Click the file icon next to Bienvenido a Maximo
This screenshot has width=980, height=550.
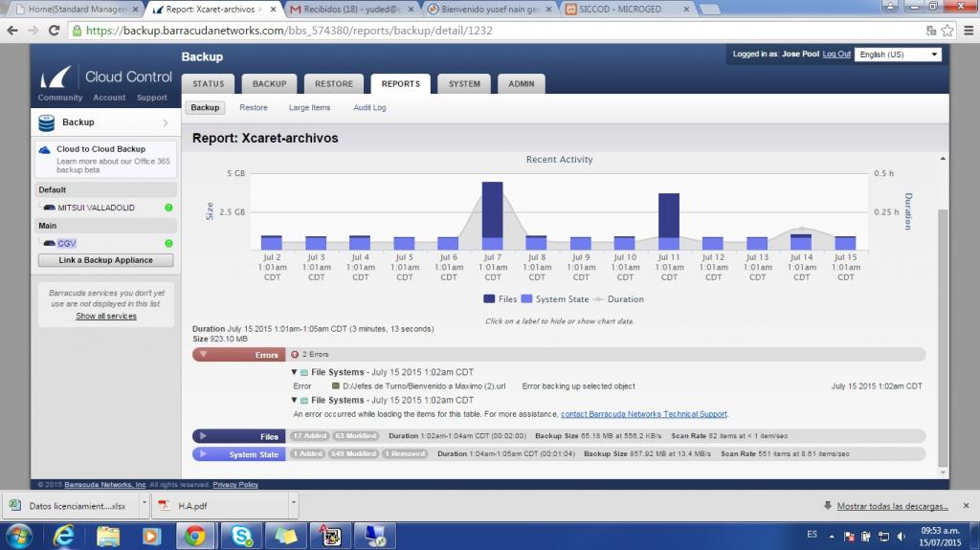click(x=336, y=386)
